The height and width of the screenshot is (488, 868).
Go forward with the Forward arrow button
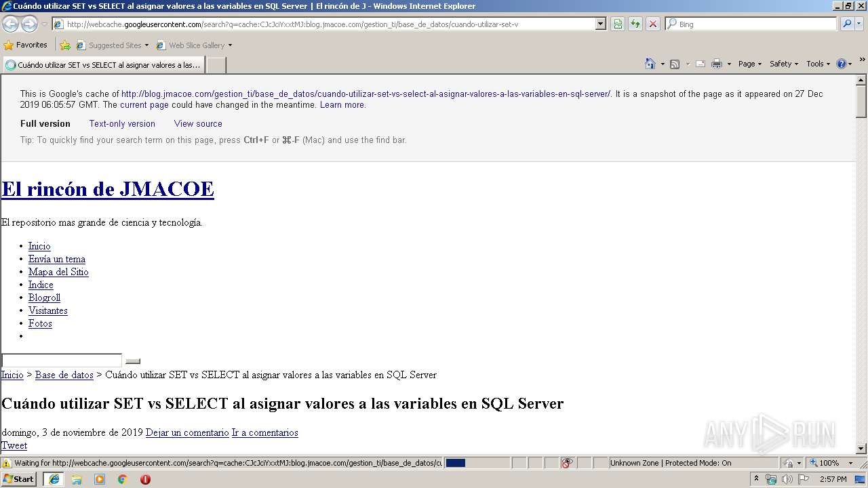(29, 24)
